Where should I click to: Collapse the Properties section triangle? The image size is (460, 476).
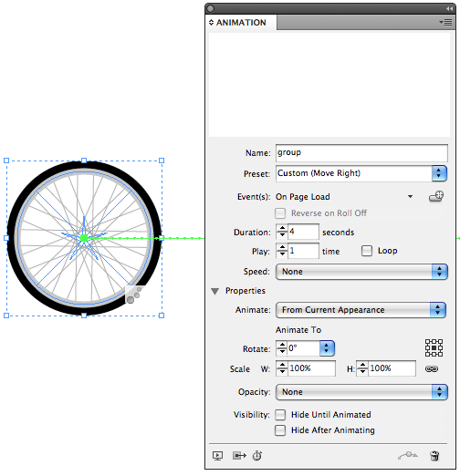coord(215,291)
